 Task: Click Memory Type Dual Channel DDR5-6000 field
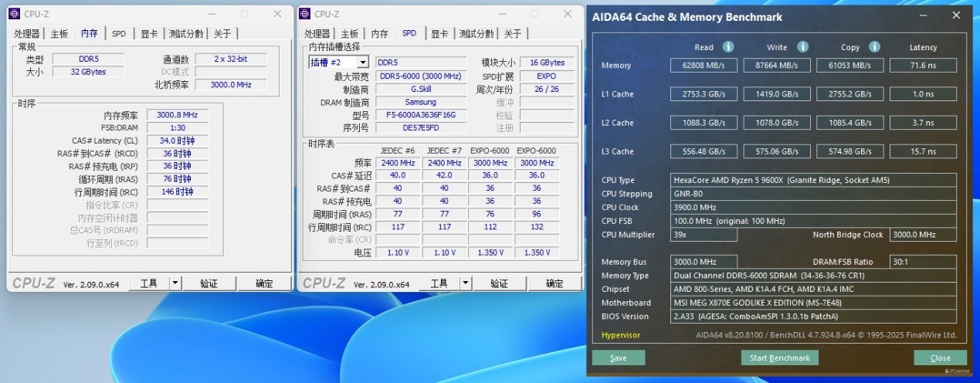(814, 276)
